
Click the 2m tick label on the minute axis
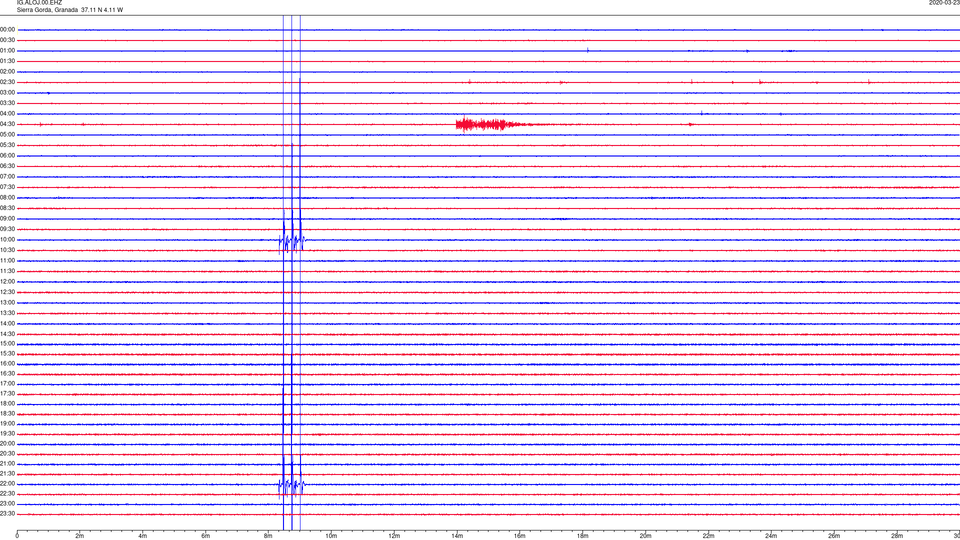(80, 536)
